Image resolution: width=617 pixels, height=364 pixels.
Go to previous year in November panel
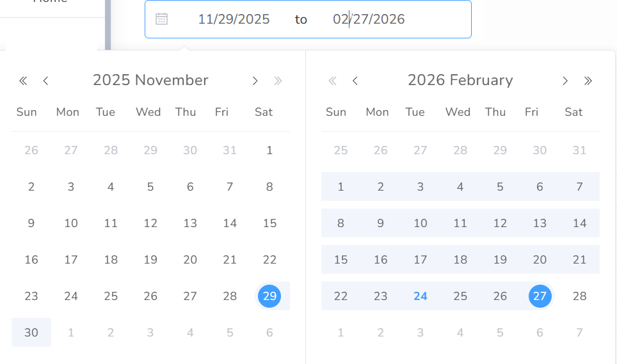point(23,81)
